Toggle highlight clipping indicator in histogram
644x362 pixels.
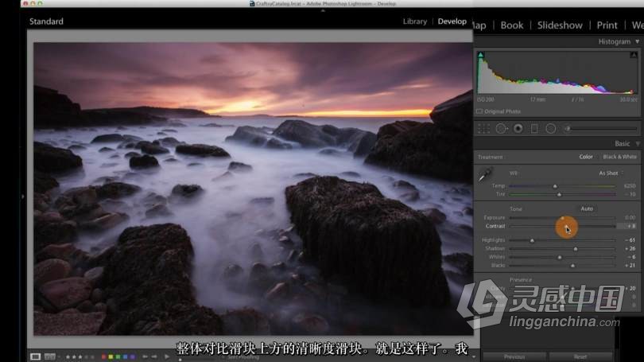click(x=634, y=55)
